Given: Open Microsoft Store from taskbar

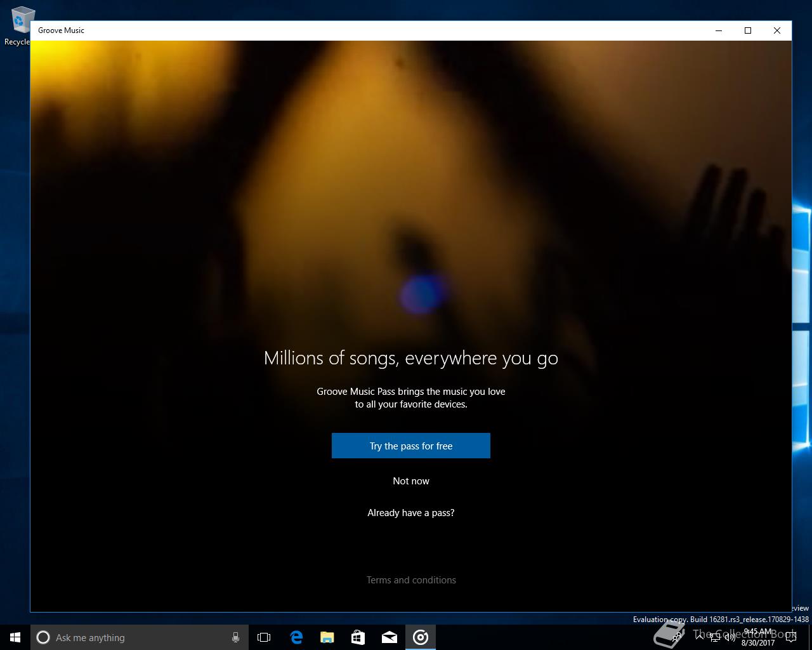Looking at the screenshot, I should coord(358,637).
